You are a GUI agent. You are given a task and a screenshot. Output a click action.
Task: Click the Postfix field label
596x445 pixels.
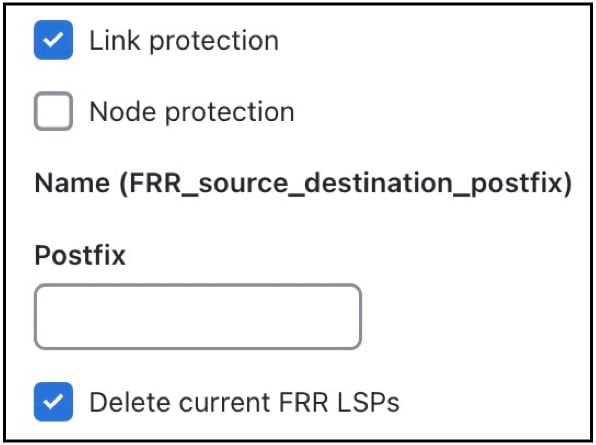click(x=80, y=255)
